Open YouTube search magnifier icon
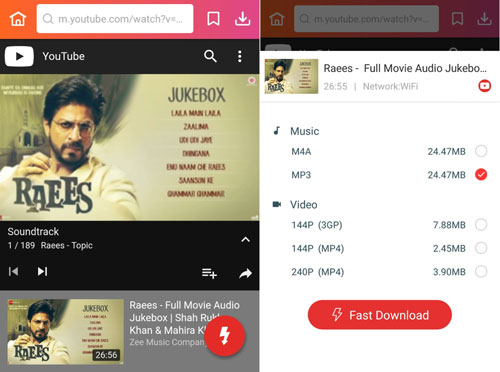 [x=210, y=56]
